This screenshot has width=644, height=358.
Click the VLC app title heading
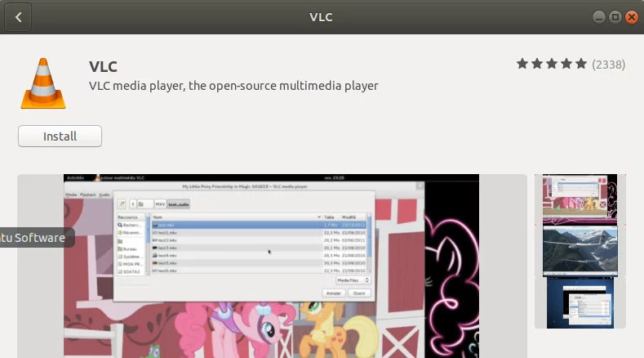(x=103, y=67)
